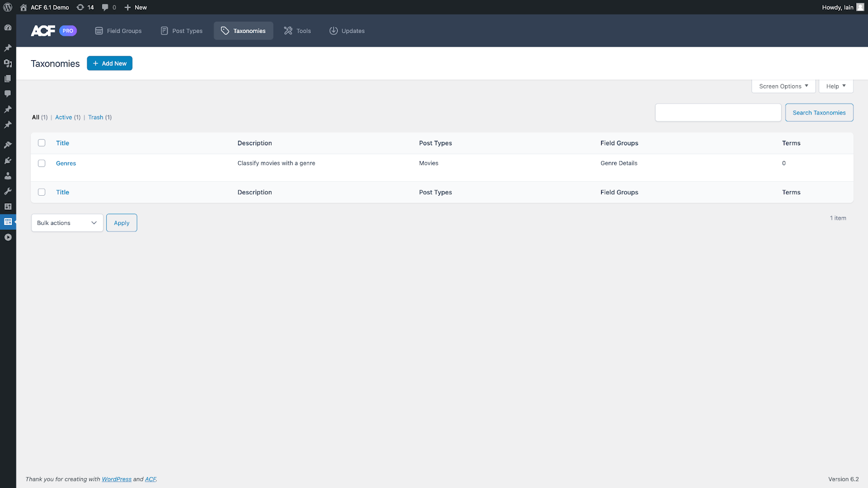This screenshot has height=488, width=868.
Task: Open Posts via pin icon under Dashboard
Action: 8,48
